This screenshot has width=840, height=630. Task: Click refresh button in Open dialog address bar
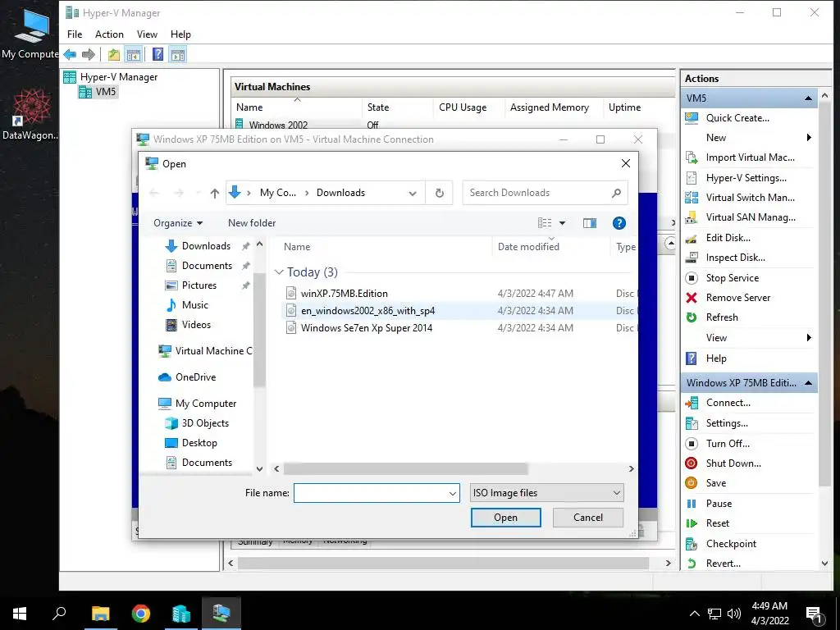pyautogui.click(x=440, y=193)
